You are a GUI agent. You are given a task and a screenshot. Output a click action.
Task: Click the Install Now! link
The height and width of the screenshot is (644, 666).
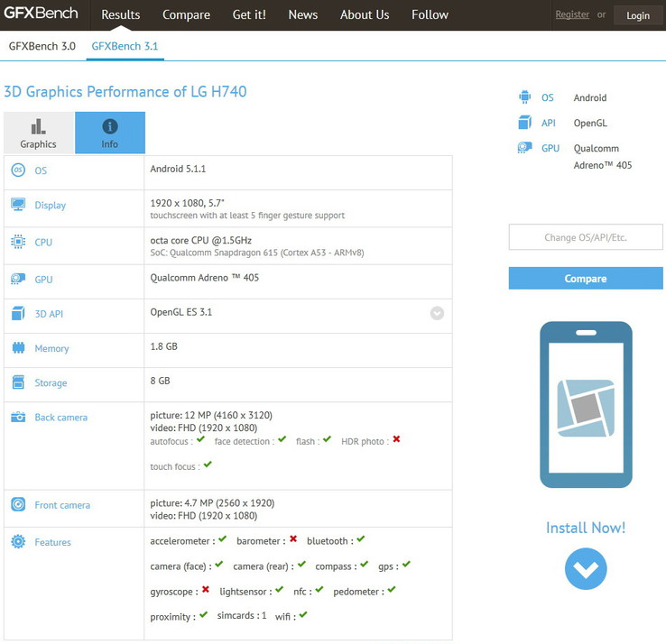[x=586, y=528]
